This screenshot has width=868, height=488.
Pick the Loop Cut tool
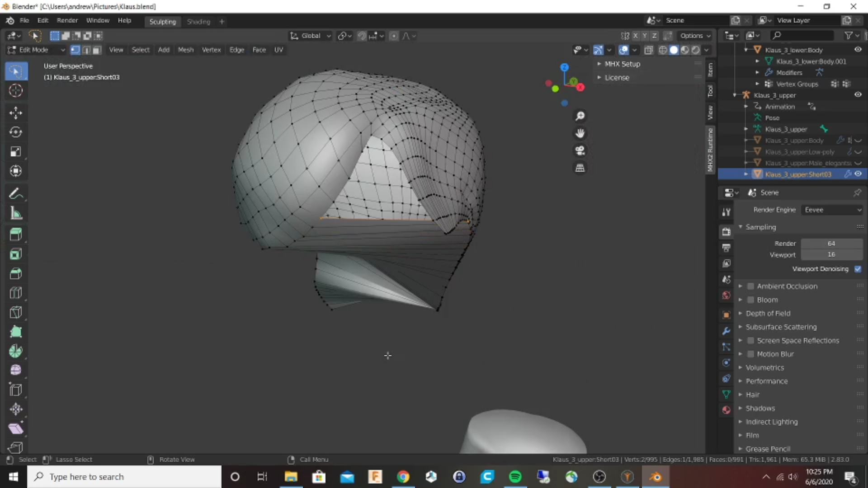tap(16, 293)
